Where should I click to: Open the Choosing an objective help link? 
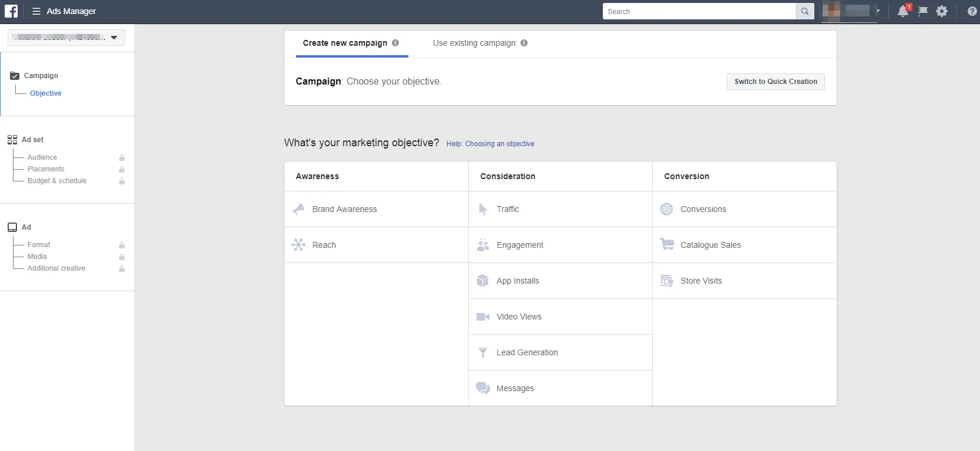point(490,144)
